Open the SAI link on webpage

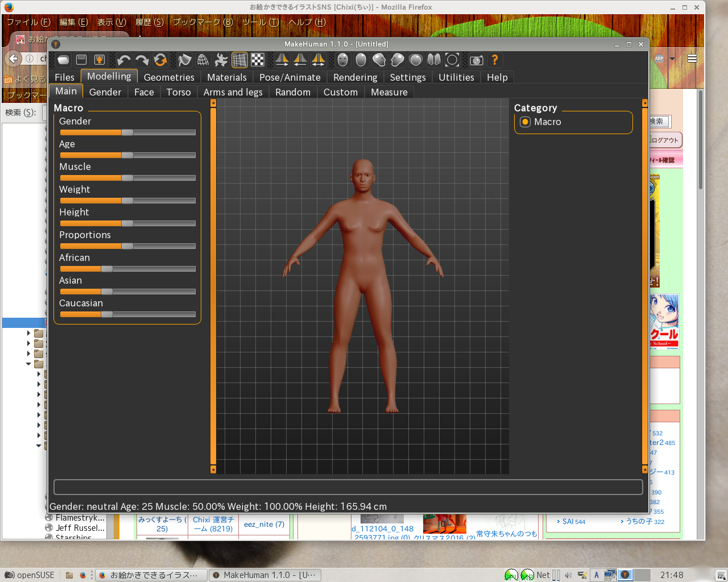click(567, 521)
